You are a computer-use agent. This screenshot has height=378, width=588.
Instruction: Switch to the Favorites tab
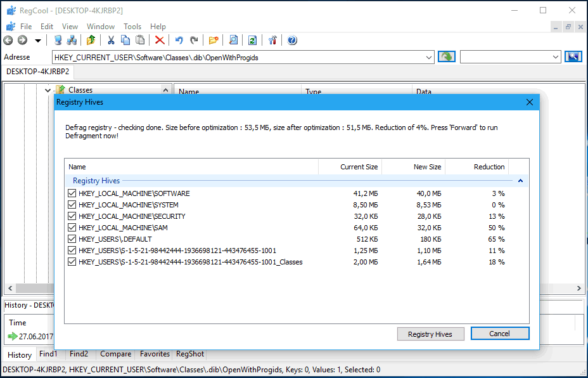tap(155, 354)
